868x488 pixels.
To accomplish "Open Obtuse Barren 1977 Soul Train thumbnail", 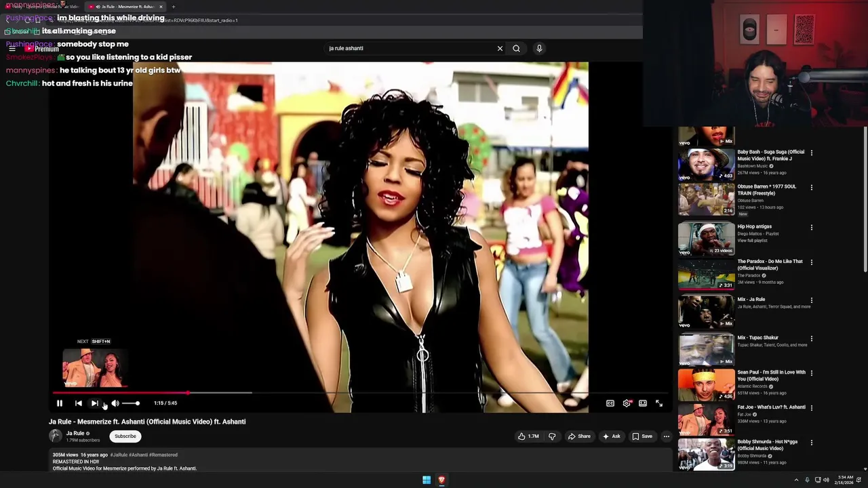I will [706, 199].
